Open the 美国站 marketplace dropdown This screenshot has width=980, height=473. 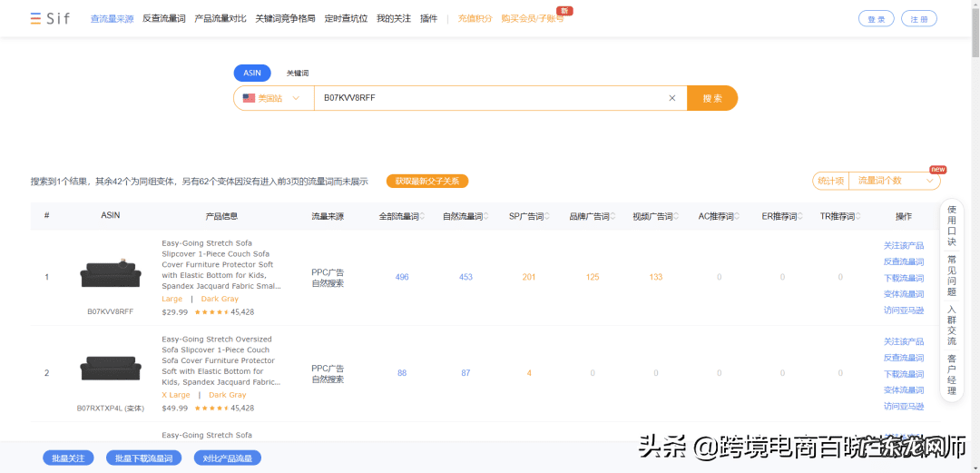pyautogui.click(x=273, y=98)
